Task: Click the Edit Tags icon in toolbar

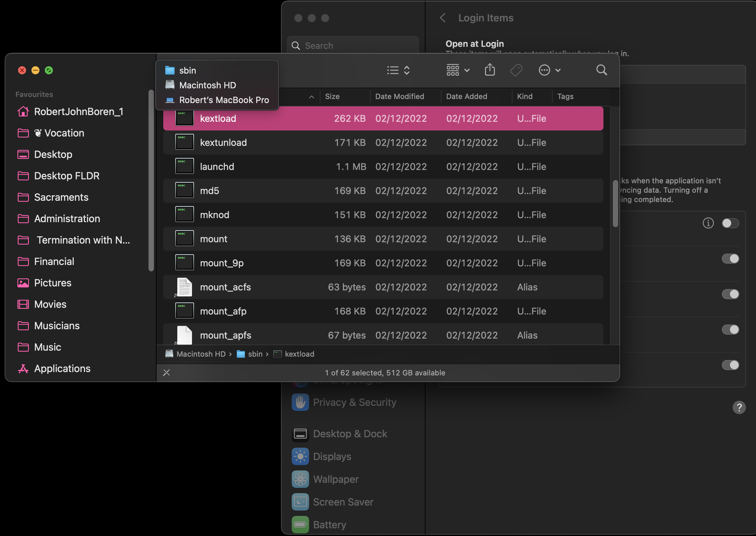Action: click(x=516, y=70)
